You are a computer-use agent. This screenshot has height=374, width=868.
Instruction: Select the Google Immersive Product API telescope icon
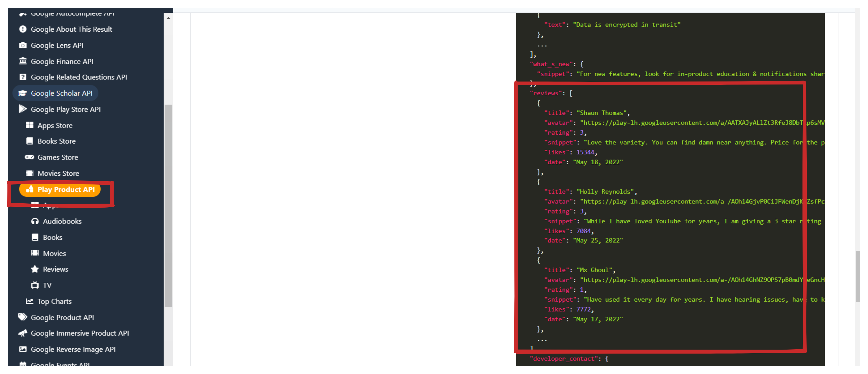click(22, 333)
